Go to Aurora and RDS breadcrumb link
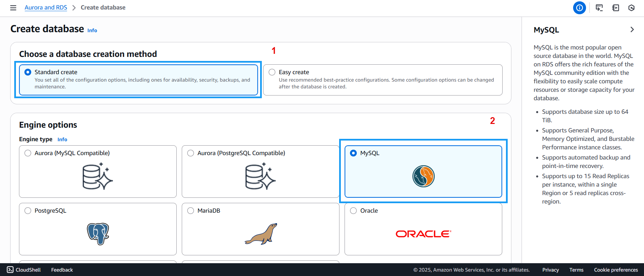The width and height of the screenshot is (644, 276). pyautogui.click(x=46, y=7)
